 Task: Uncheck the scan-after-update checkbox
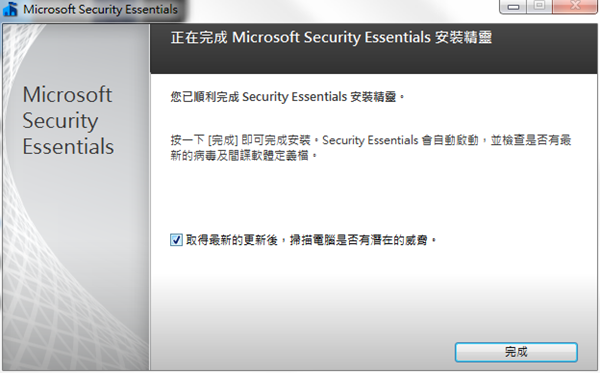click(176, 240)
